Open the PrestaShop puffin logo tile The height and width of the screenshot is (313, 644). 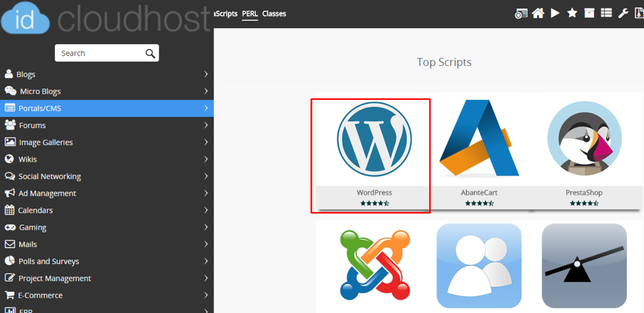(x=585, y=139)
